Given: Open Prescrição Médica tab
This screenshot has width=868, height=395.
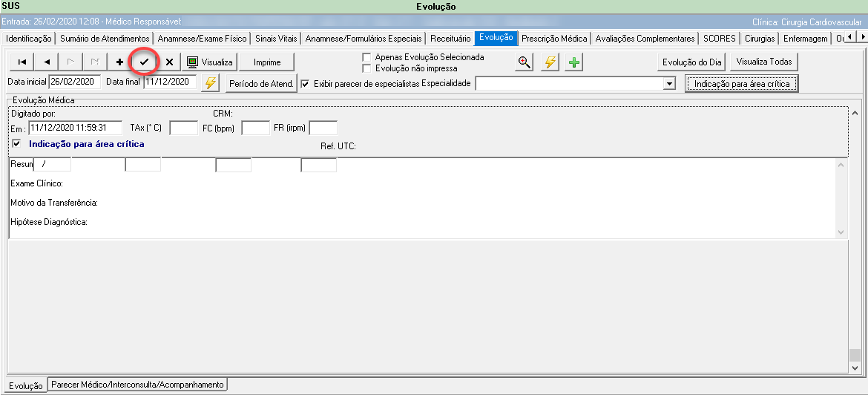Looking at the screenshot, I should coord(554,39).
